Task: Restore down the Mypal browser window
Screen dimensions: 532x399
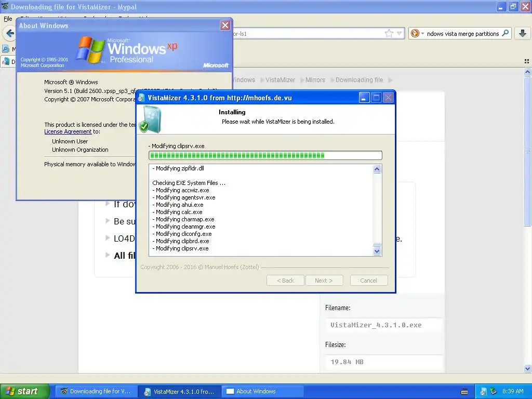Action: click(513, 6)
